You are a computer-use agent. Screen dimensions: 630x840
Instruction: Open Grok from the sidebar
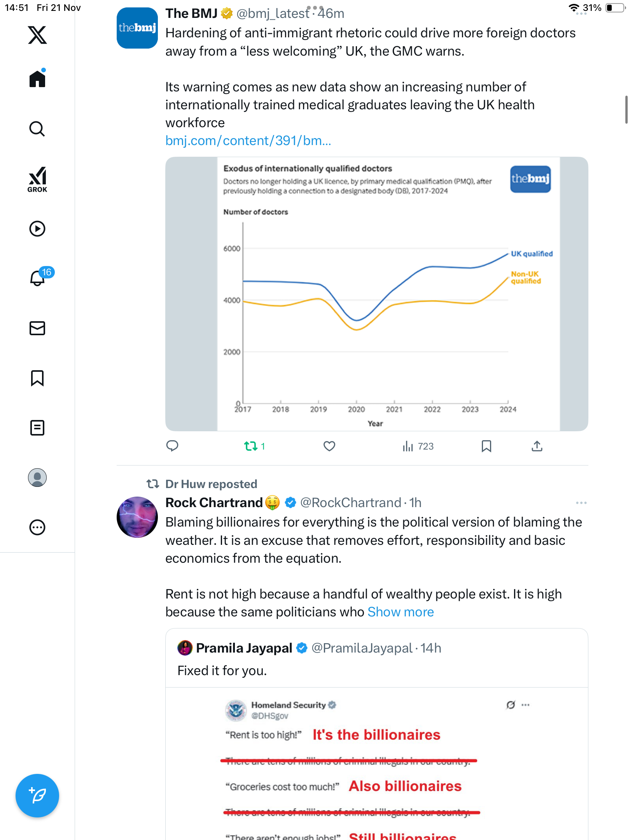(x=37, y=179)
